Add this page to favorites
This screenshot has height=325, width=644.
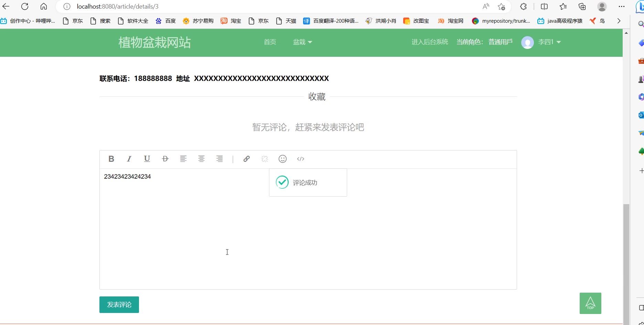coord(502,7)
